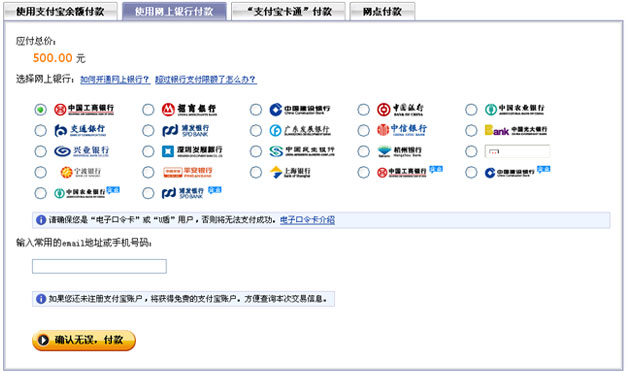Viewport: 627px width, 373px height.
Task: Select the 中国工商银行 企业 radio button
Action: (363, 172)
